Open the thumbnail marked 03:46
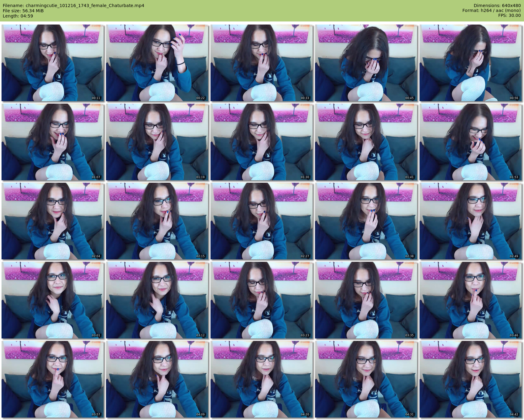Viewport: 524px width, 420px height. [x=471, y=300]
